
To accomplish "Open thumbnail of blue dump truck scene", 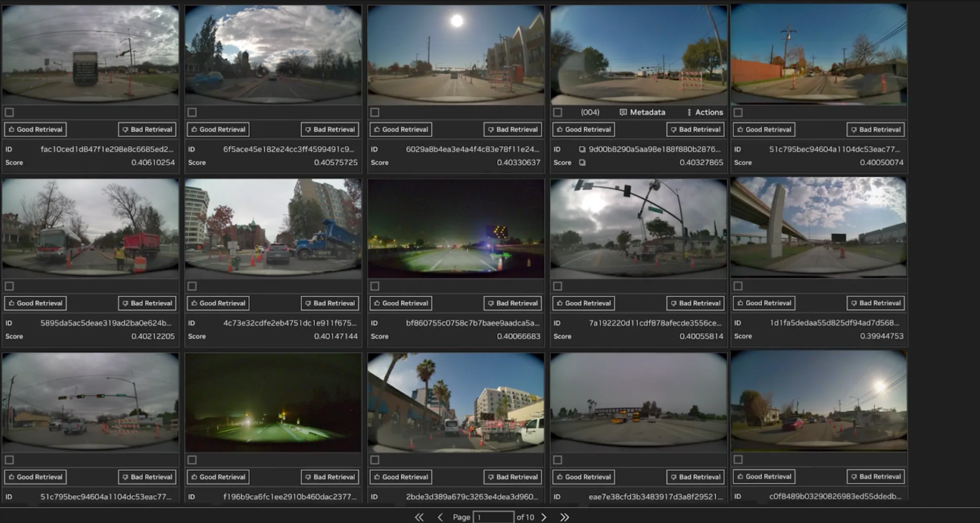I will pos(273,228).
